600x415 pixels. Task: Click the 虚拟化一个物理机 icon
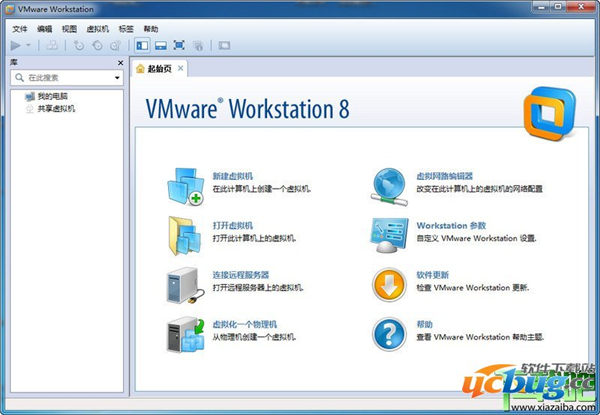(186, 335)
